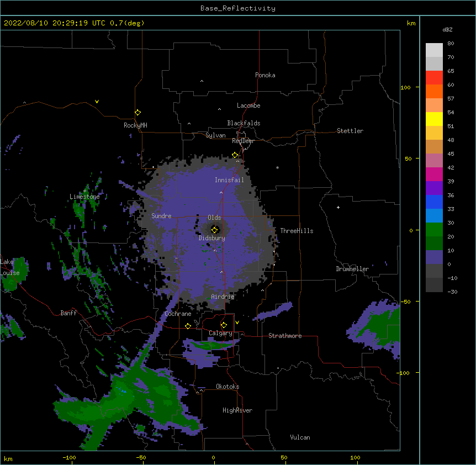Click the km unit label at bottom left

point(8,458)
